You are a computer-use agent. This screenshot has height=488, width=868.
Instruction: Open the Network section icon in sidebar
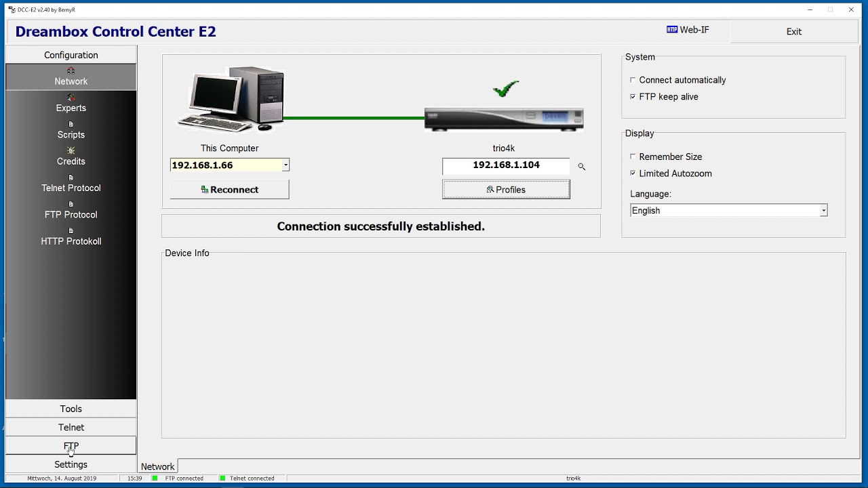point(71,70)
